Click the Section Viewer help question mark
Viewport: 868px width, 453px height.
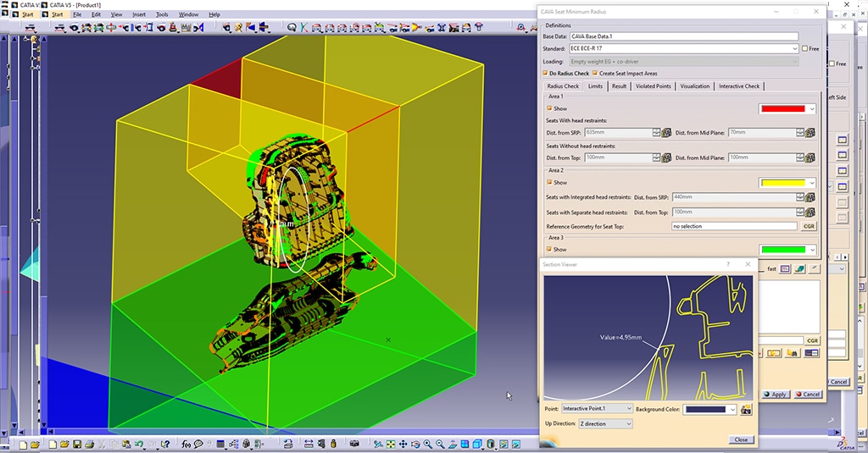click(x=728, y=264)
